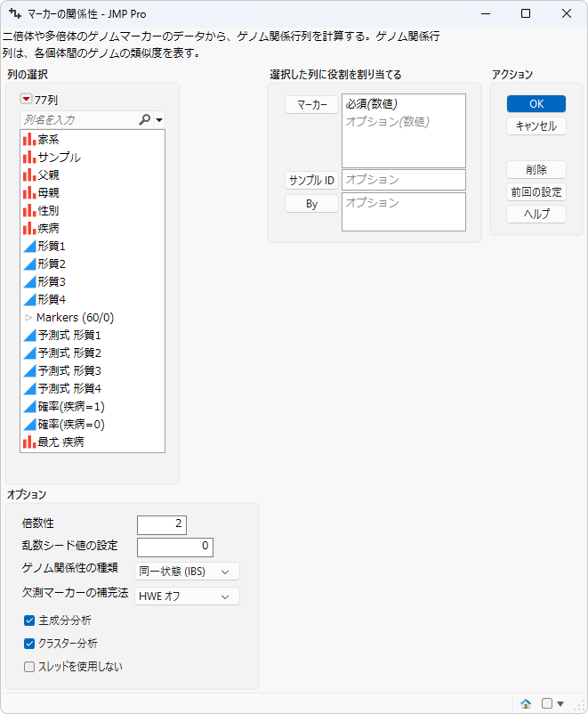Click the 削除 button

coord(536,170)
